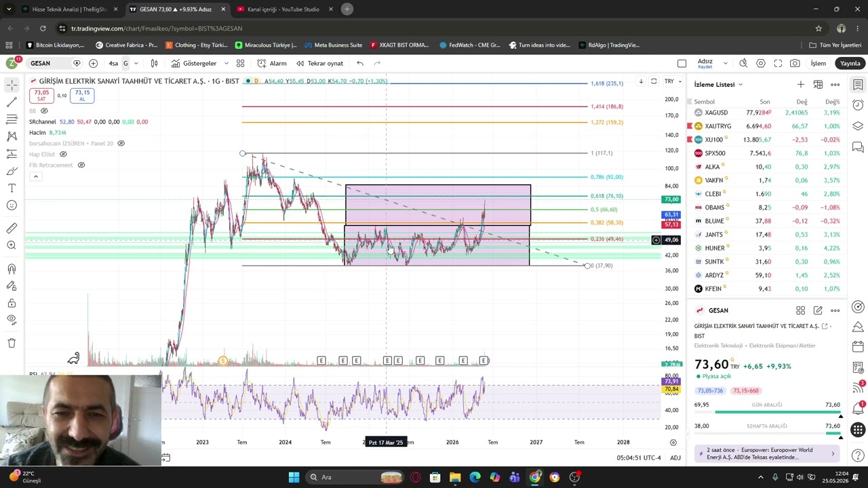Show the Hap Elliot indicator
This screenshot has width=868, height=488.
click(63, 154)
